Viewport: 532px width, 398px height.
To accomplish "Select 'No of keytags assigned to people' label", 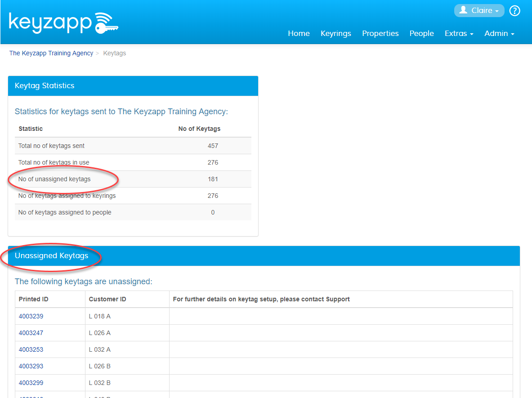I will click(x=65, y=212).
